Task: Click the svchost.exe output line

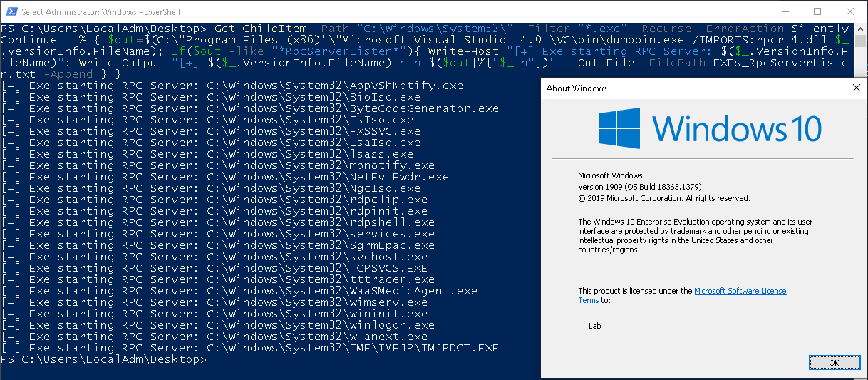Action: [x=215, y=257]
